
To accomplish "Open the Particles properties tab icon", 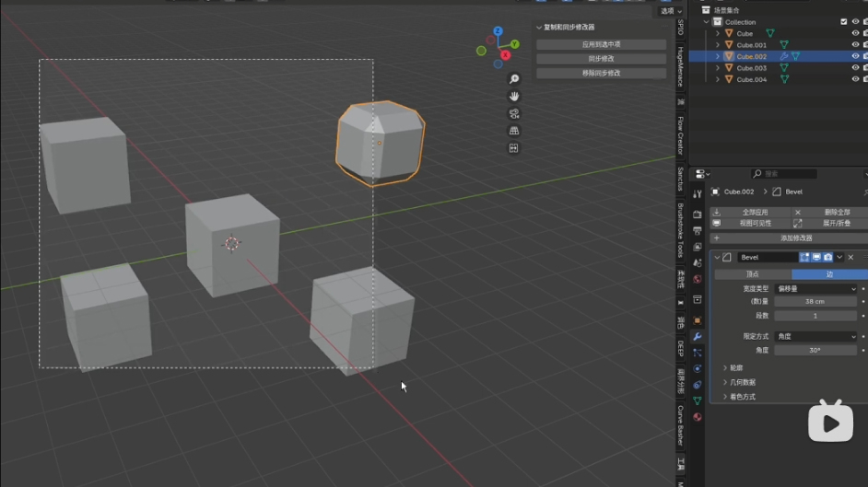I will click(697, 352).
